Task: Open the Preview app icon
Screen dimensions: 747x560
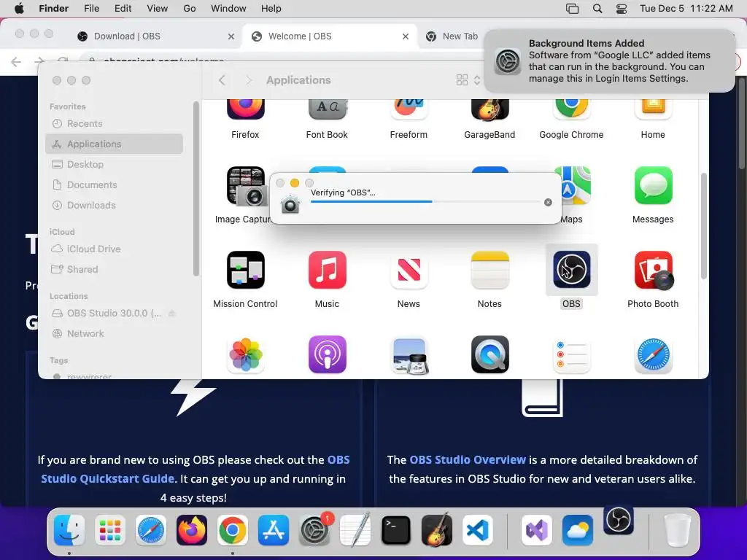Action: 409,355
